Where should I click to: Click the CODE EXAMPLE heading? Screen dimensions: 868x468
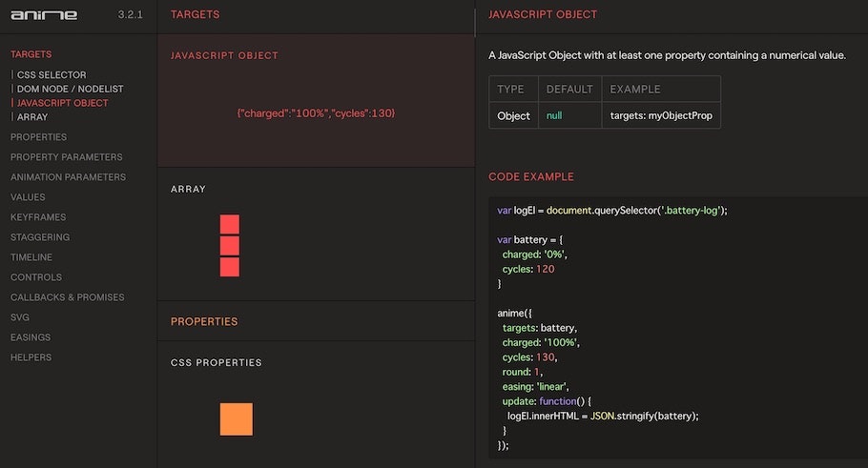pos(531,177)
